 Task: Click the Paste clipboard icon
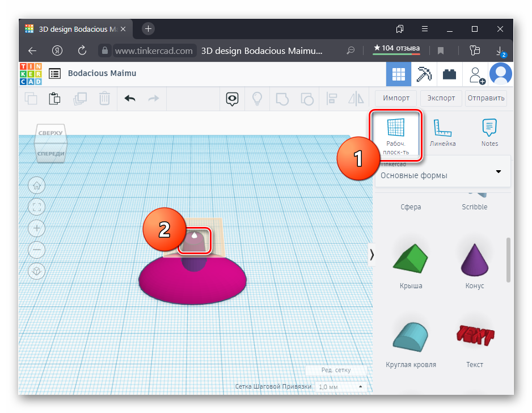pos(54,99)
